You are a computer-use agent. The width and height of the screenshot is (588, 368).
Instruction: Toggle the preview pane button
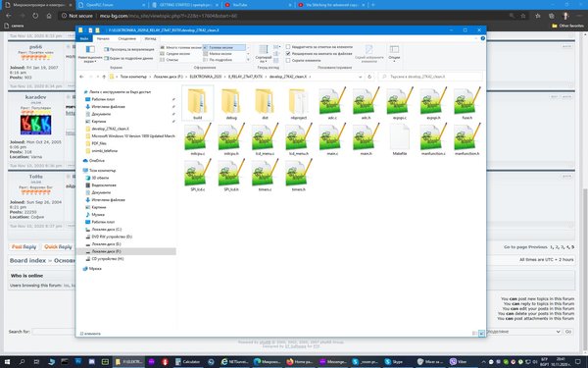coord(129,49)
